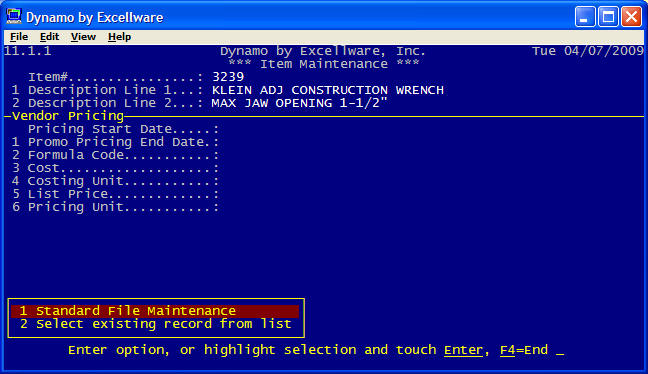Click the Formula Code field label
This screenshot has height=374, width=648.
123,155
